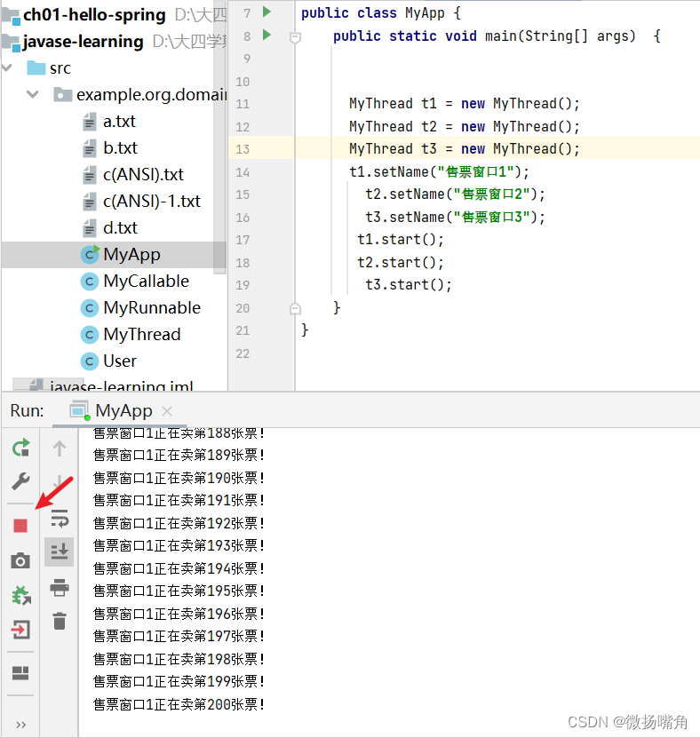700x738 pixels.
Task: Open run configuration wrench icon
Action: click(x=20, y=481)
